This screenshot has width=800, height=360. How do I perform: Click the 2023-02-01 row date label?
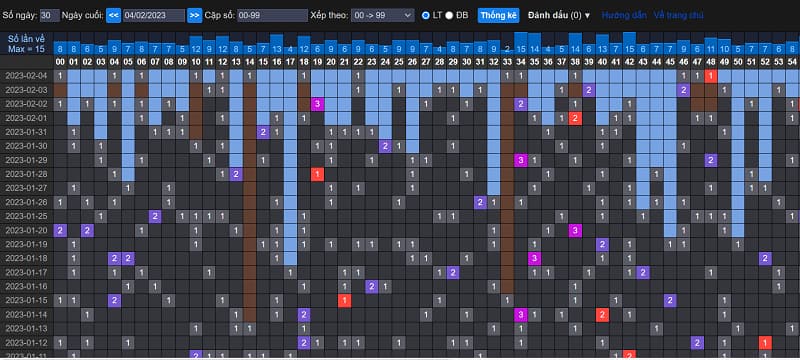[26, 118]
